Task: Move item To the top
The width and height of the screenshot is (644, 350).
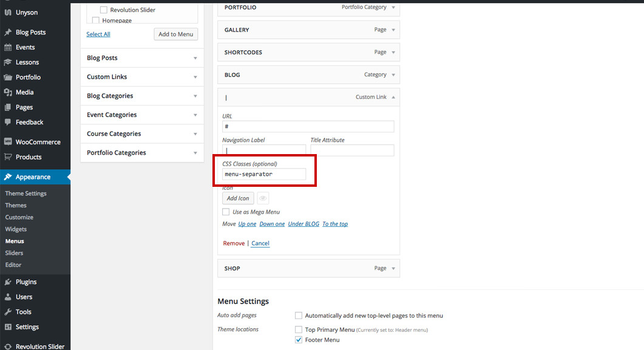Action: click(x=335, y=224)
